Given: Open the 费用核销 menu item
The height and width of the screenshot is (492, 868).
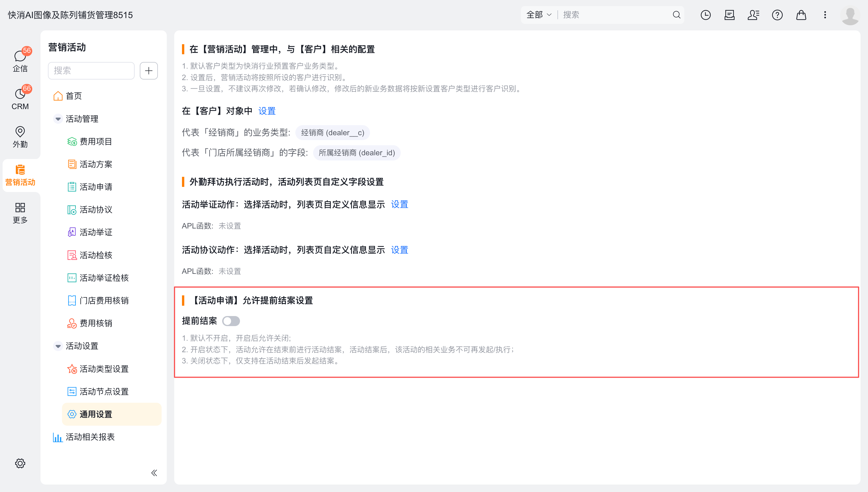Looking at the screenshot, I should 90,323.
